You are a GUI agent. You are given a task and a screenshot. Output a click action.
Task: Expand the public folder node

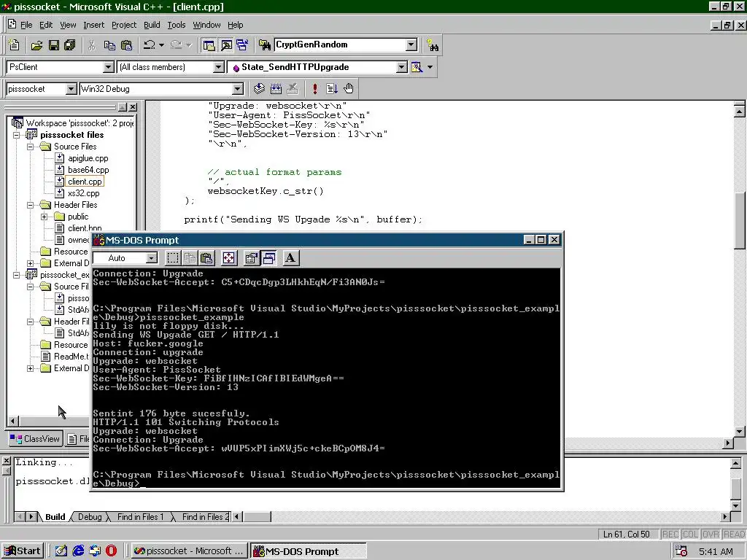[44, 217]
